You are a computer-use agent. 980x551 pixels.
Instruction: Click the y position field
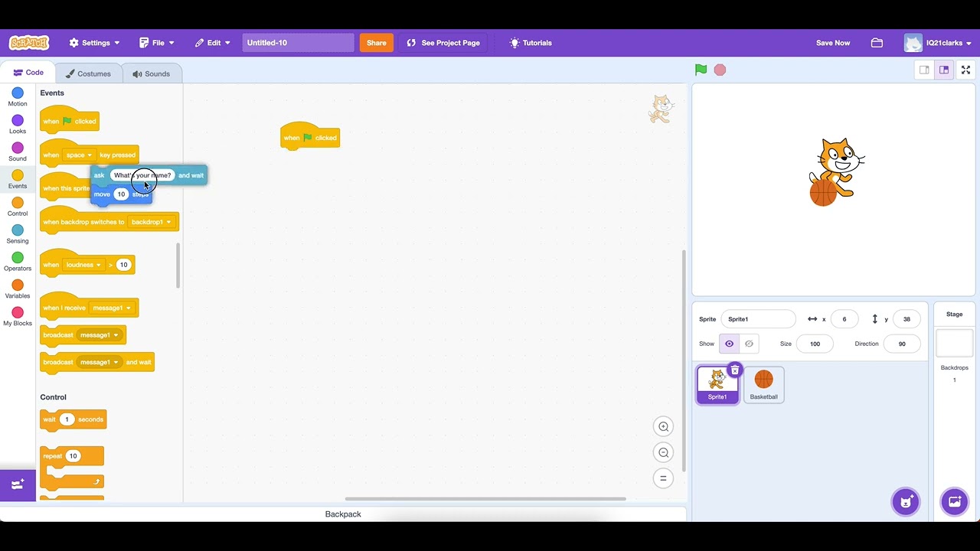[x=906, y=319]
